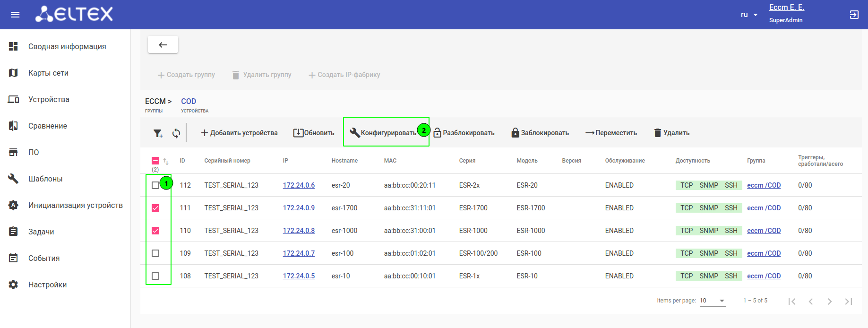Image resolution: width=868 pixels, height=328 pixels.
Task: Check the checkbox for device 112
Action: coord(155,185)
